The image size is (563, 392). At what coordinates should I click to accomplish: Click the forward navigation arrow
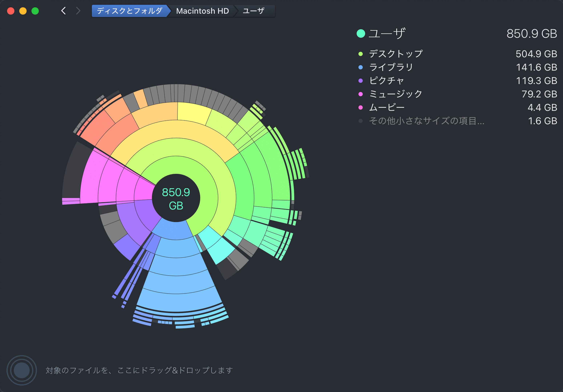78,11
